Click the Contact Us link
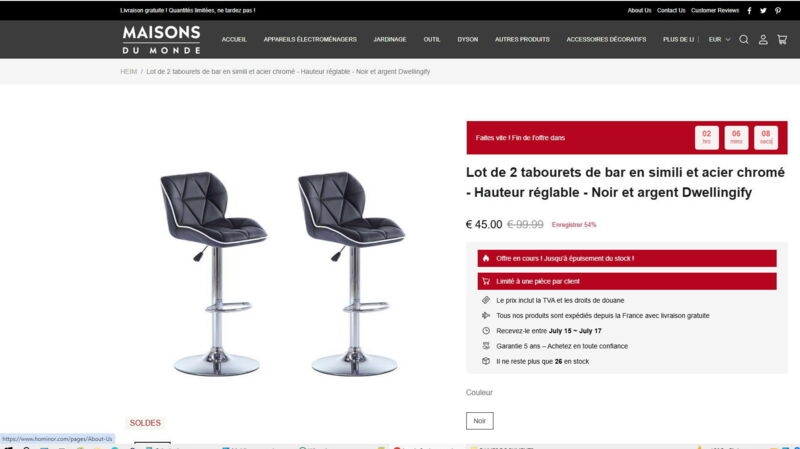800x449 pixels. 671,10
